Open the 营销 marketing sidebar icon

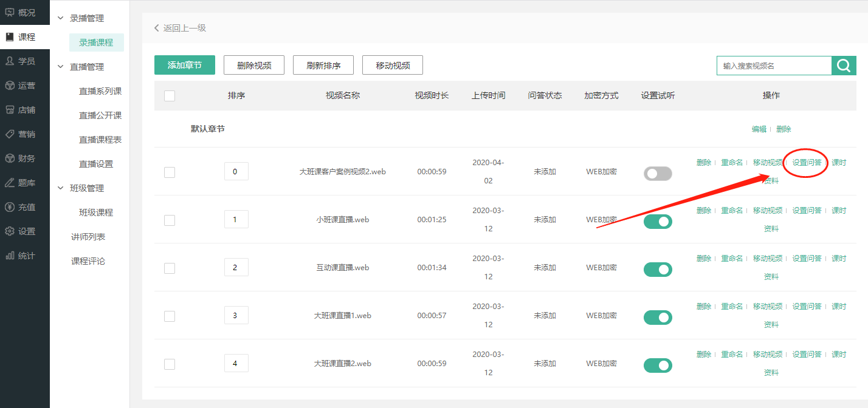click(10, 134)
